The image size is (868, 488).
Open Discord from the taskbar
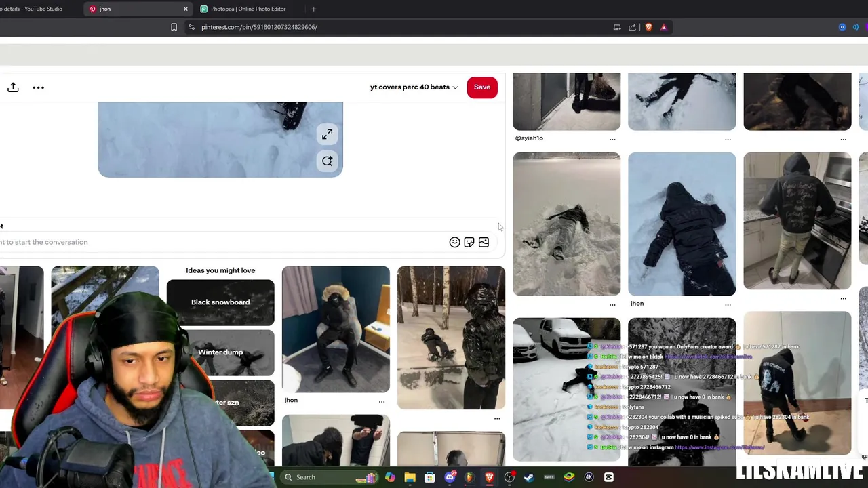(450, 477)
